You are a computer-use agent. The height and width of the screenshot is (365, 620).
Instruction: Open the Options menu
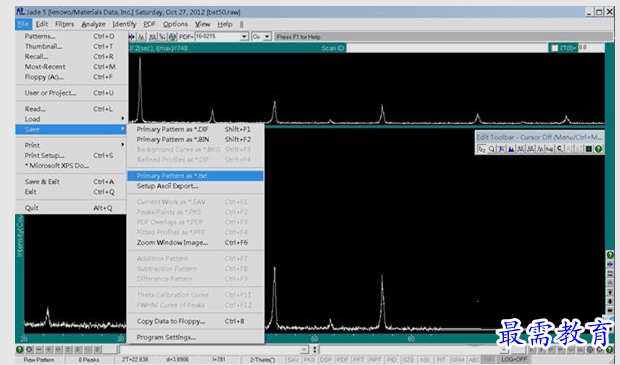point(175,24)
